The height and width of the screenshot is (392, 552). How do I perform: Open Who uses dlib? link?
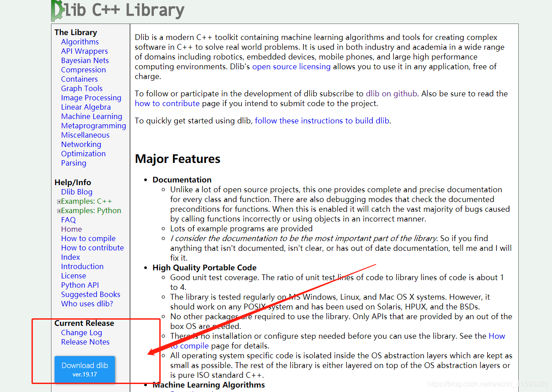(x=87, y=304)
